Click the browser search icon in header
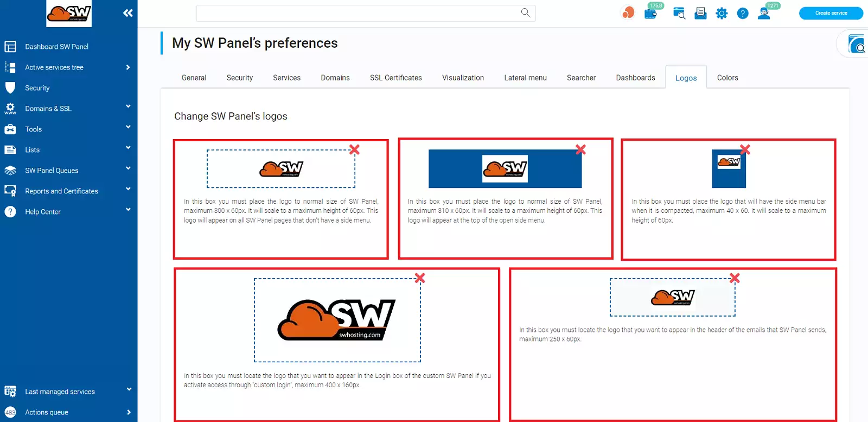868x422 pixels. [x=679, y=14]
